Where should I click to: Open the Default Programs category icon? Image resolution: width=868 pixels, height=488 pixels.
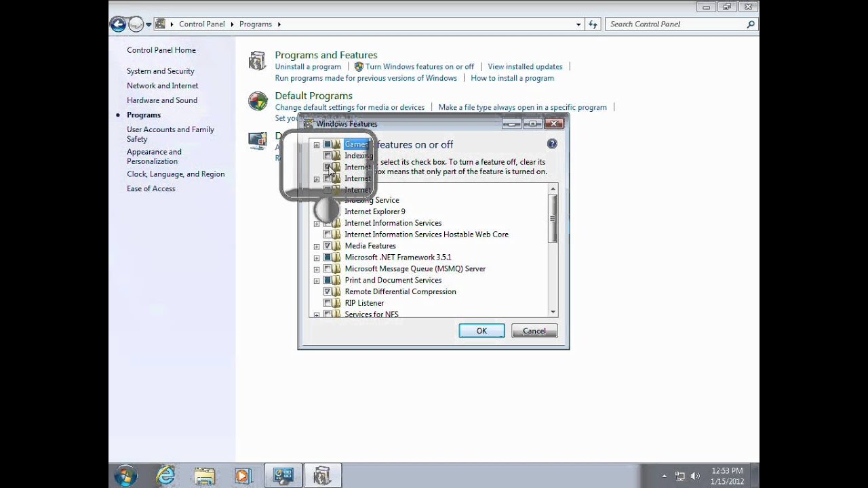point(258,101)
